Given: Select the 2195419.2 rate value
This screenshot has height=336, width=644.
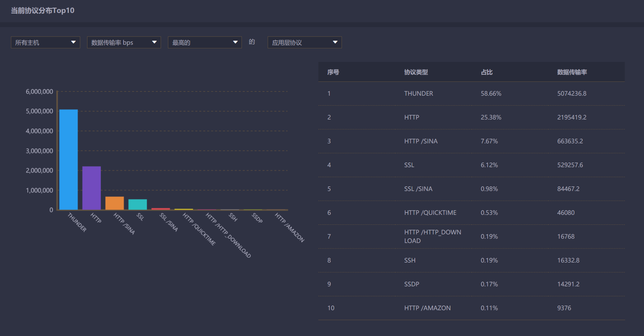Looking at the screenshot, I should pyautogui.click(x=572, y=117).
